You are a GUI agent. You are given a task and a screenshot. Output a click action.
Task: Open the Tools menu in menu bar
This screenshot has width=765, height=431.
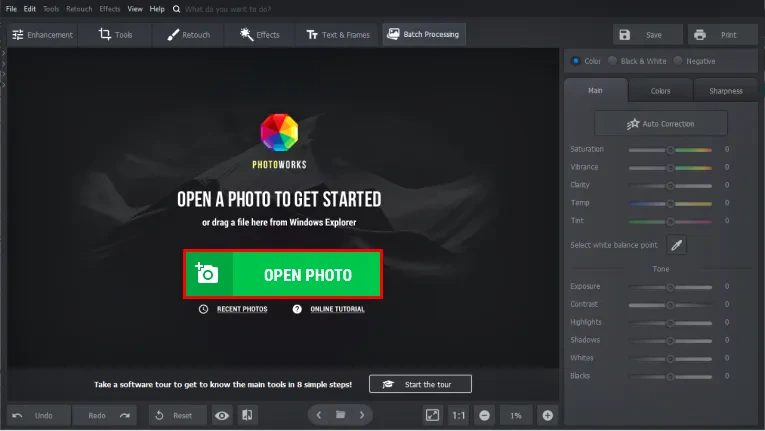point(51,9)
